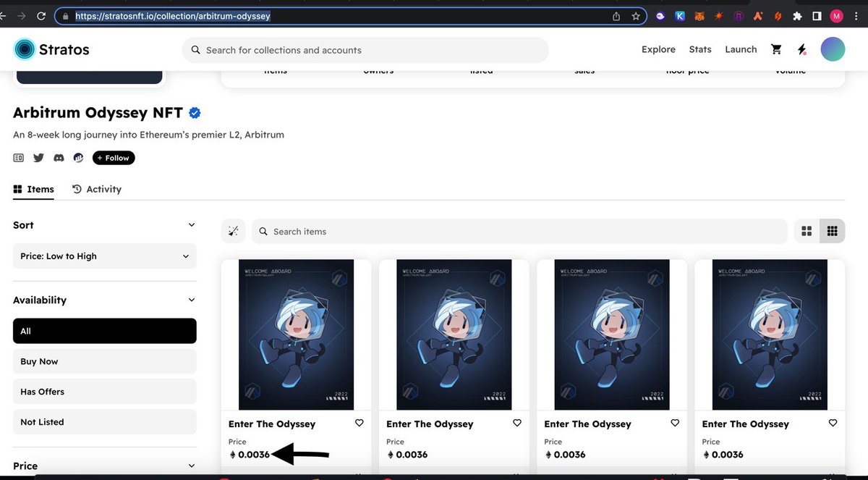Click the browser forward arrow
The height and width of the screenshot is (480, 868).
(x=22, y=15)
